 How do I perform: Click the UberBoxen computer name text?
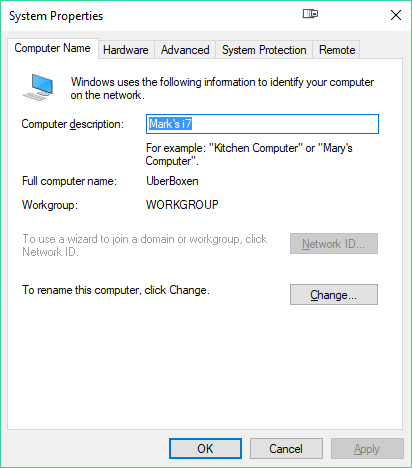tap(172, 181)
